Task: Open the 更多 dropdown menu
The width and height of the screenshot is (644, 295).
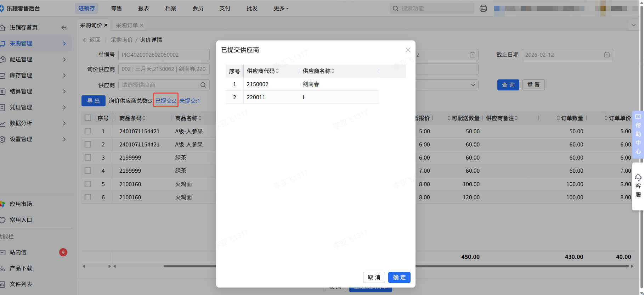Action: [281, 8]
